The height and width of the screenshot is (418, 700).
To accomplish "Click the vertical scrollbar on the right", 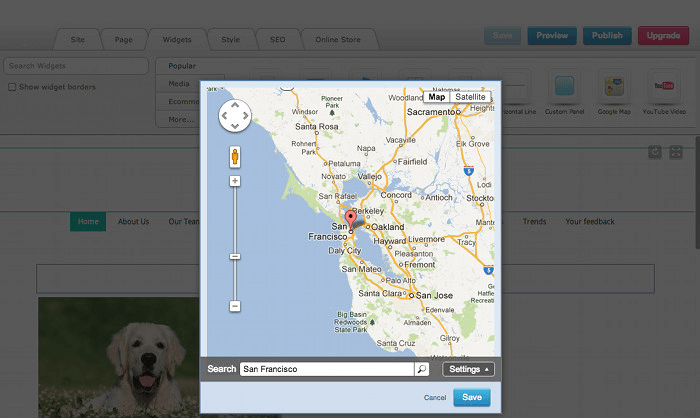I will tap(697, 193).
